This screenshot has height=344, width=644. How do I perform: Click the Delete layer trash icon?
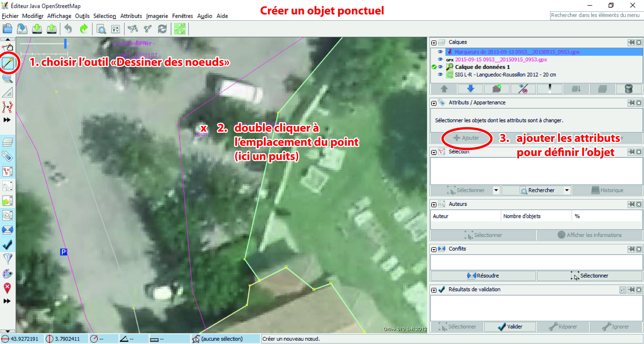629,89
